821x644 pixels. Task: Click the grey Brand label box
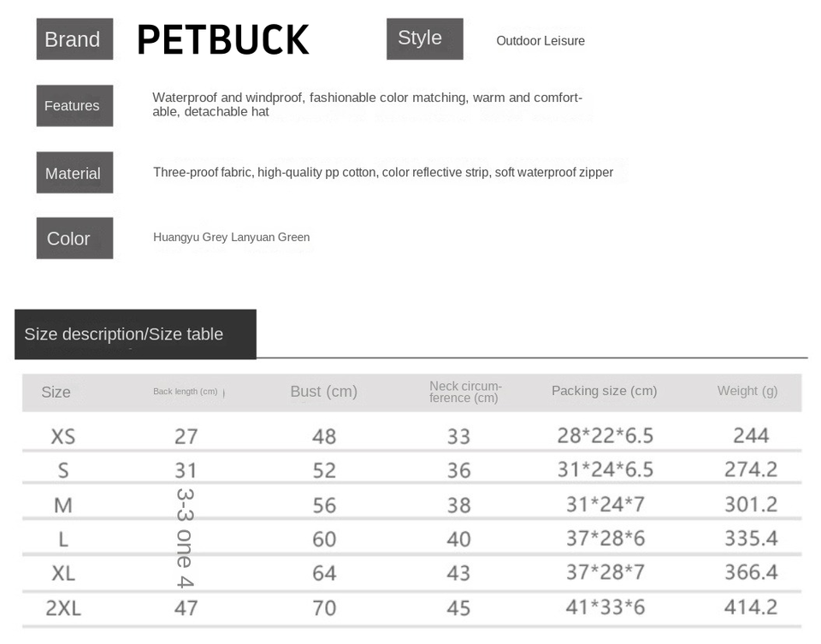[74, 39]
